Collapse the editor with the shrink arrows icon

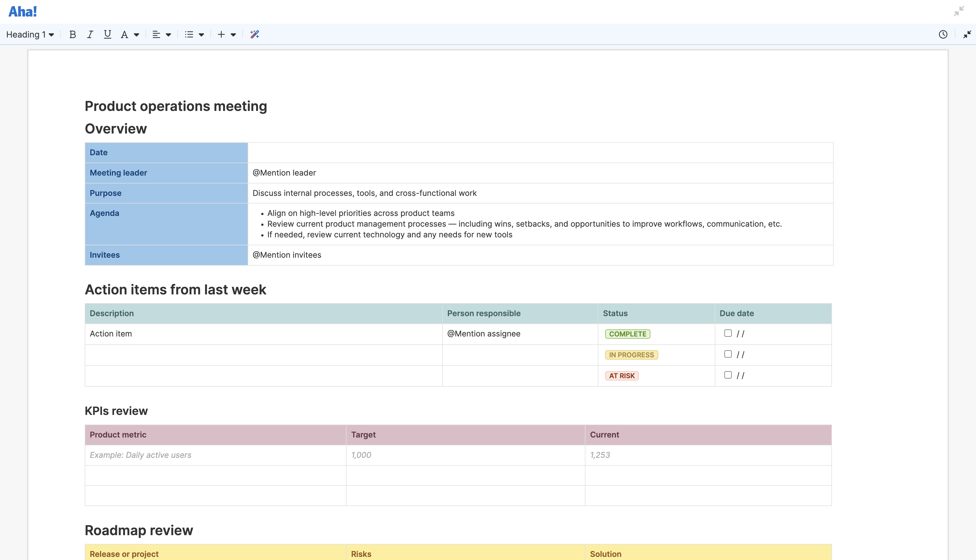click(x=967, y=34)
